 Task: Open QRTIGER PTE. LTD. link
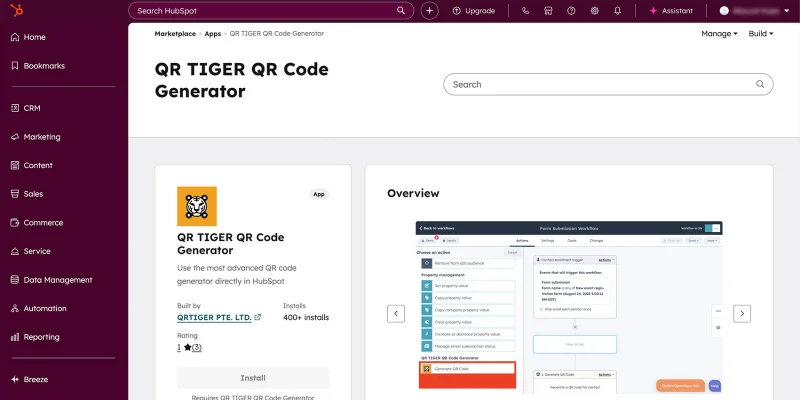tap(214, 317)
